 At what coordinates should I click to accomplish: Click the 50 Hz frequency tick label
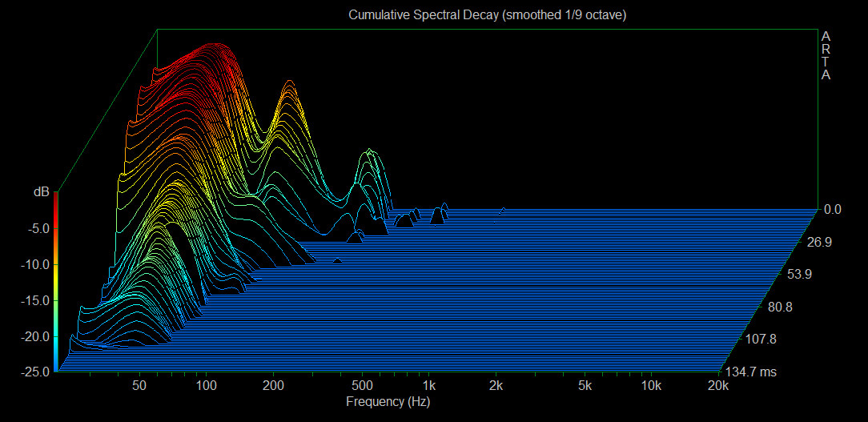pos(139,386)
